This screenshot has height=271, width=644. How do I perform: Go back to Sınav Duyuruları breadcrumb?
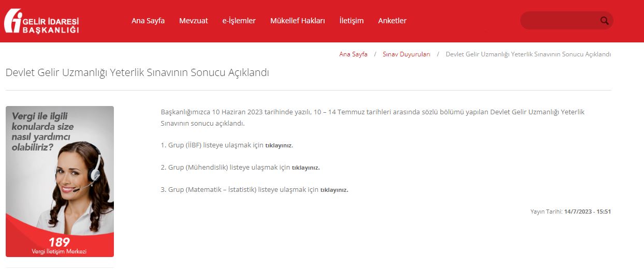(x=406, y=54)
